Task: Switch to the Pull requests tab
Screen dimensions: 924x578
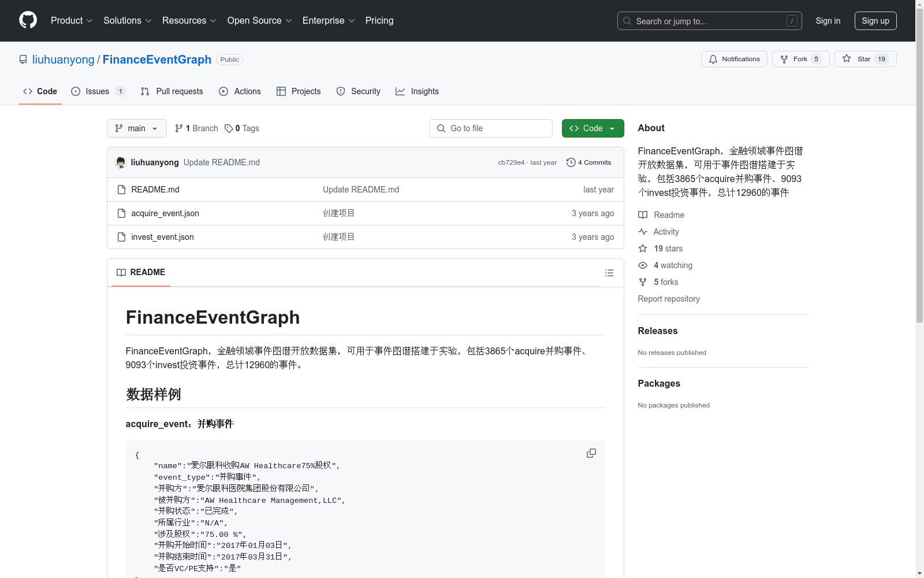Action: pos(172,91)
